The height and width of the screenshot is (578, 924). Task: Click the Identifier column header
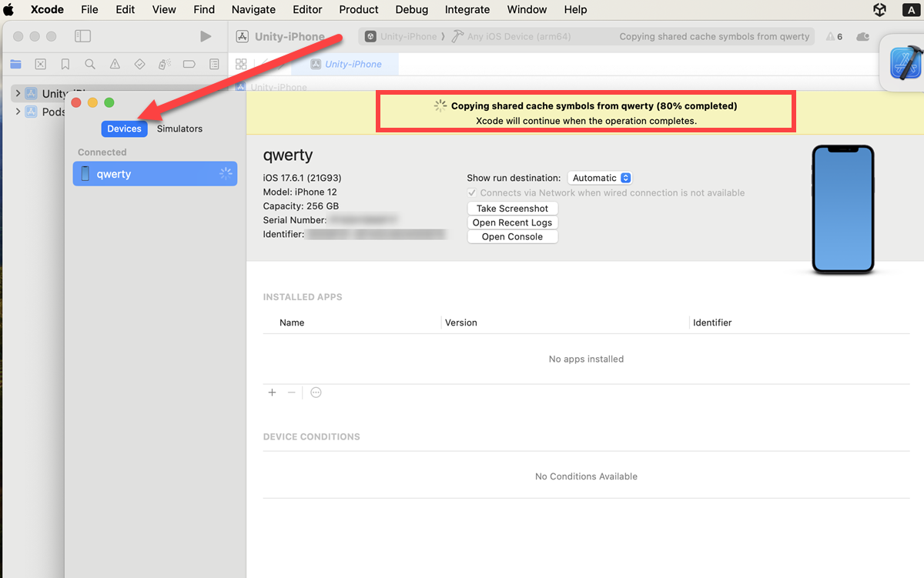click(x=712, y=322)
